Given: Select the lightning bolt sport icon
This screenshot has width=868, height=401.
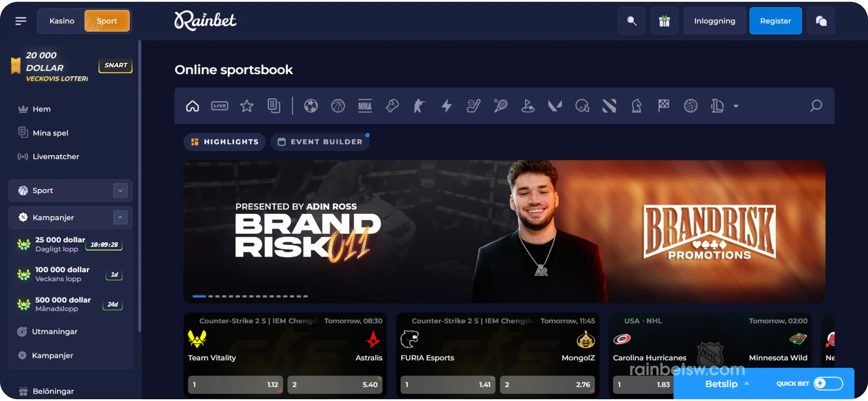Looking at the screenshot, I should coord(446,106).
